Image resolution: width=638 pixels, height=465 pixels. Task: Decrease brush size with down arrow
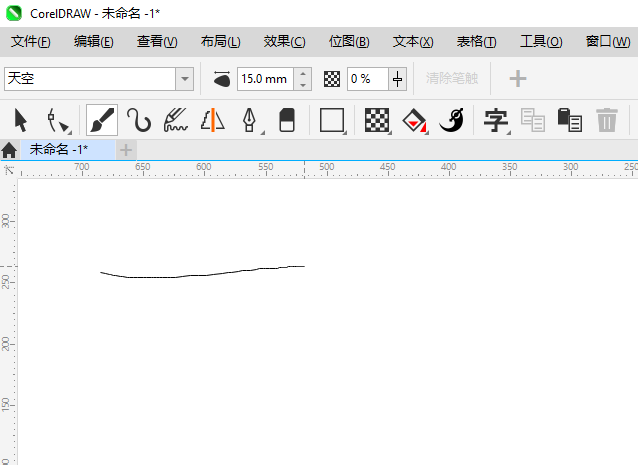point(303,85)
